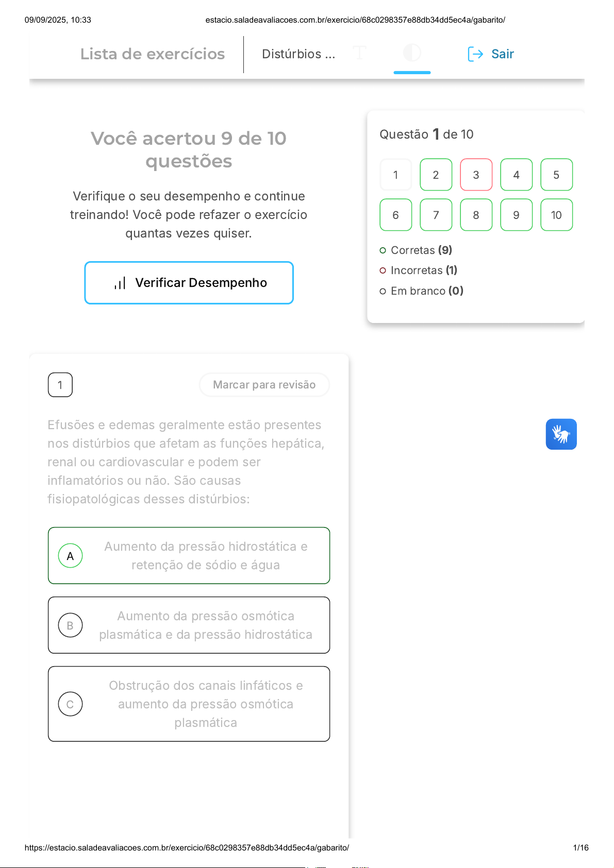Click the Incorretas (1) legend item

point(423,270)
